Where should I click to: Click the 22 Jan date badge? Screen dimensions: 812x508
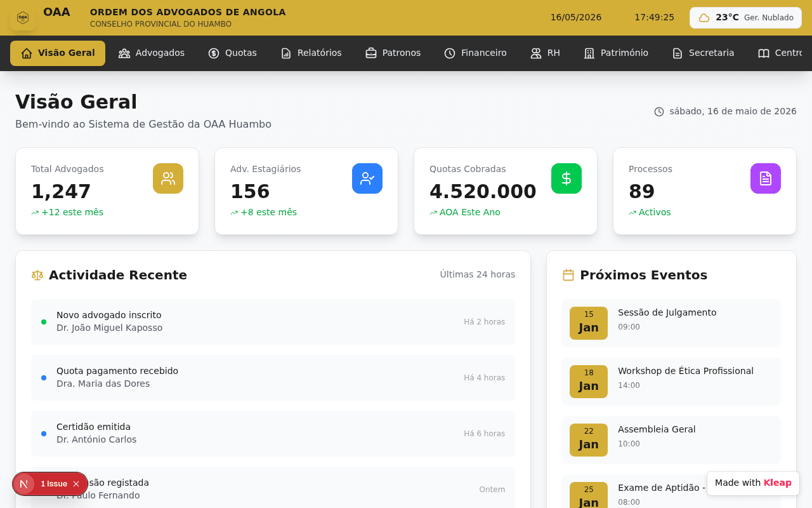point(589,440)
